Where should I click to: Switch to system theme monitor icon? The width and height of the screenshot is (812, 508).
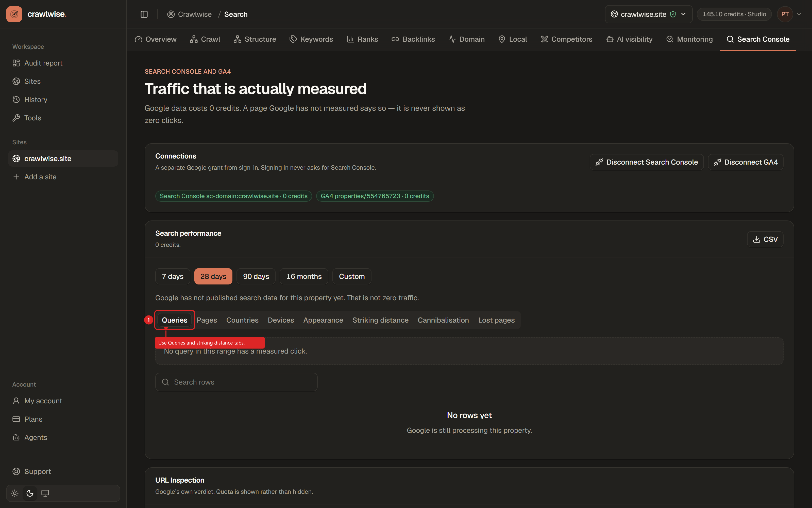[45, 493]
